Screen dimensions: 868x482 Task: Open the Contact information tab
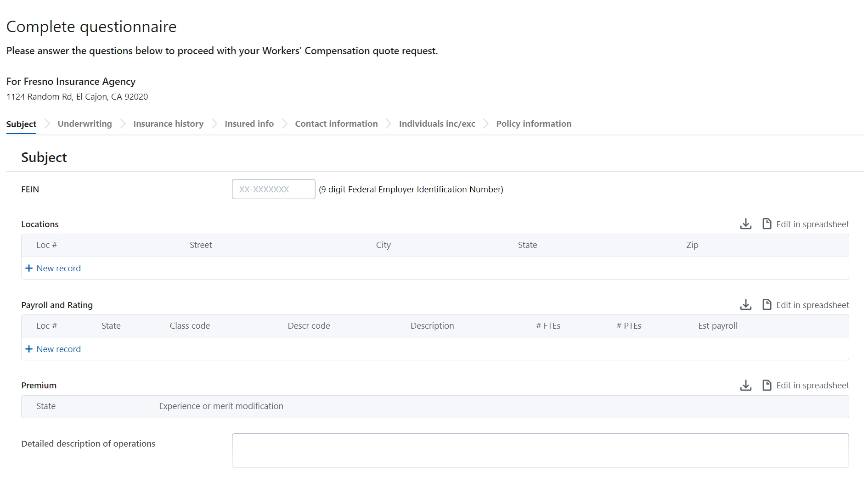pyautogui.click(x=336, y=123)
